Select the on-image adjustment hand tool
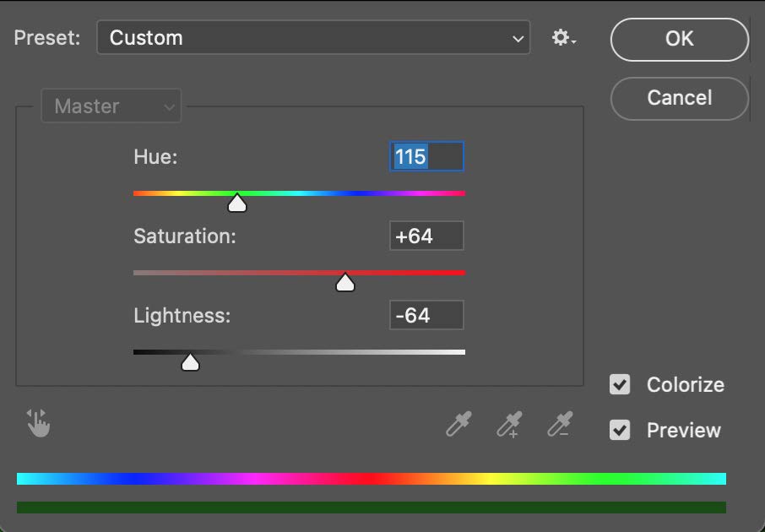The height and width of the screenshot is (532, 765). pyautogui.click(x=39, y=423)
